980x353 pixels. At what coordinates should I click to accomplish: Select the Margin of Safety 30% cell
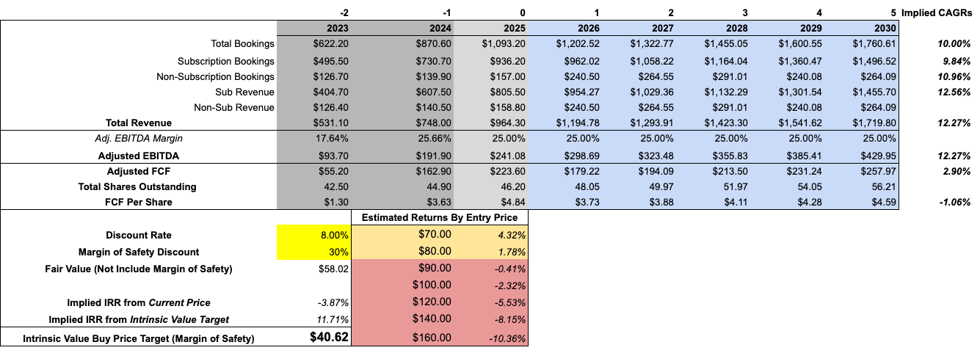(x=313, y=252)
